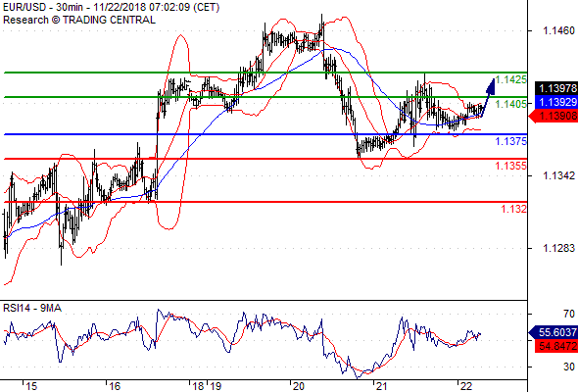Select the date marker 16 on time axis
This screenshot has width=578, height=392.
click(x=115, y=386)
